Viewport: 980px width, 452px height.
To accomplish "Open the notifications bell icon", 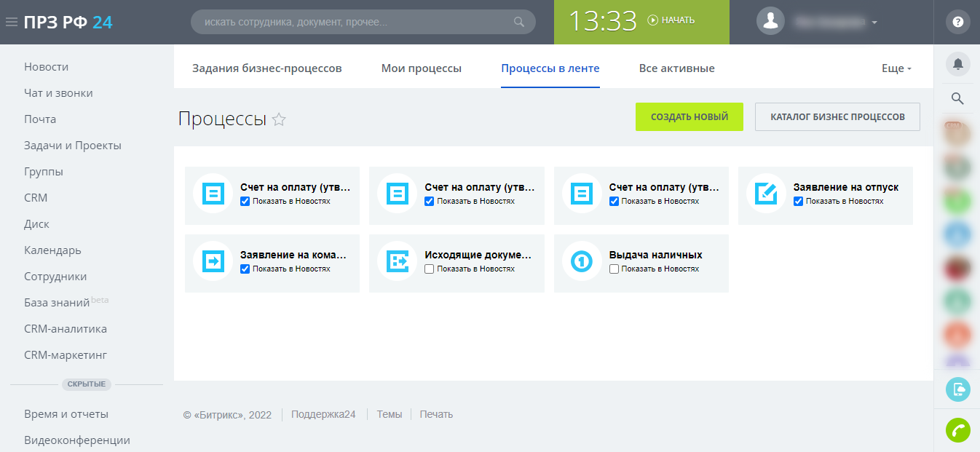I will pos(957,64).
